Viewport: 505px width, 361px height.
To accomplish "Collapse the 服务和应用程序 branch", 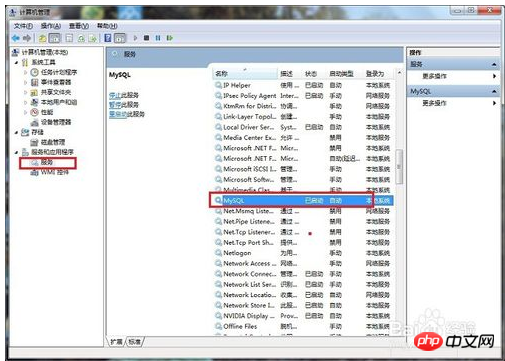I will tap(16, 152).
